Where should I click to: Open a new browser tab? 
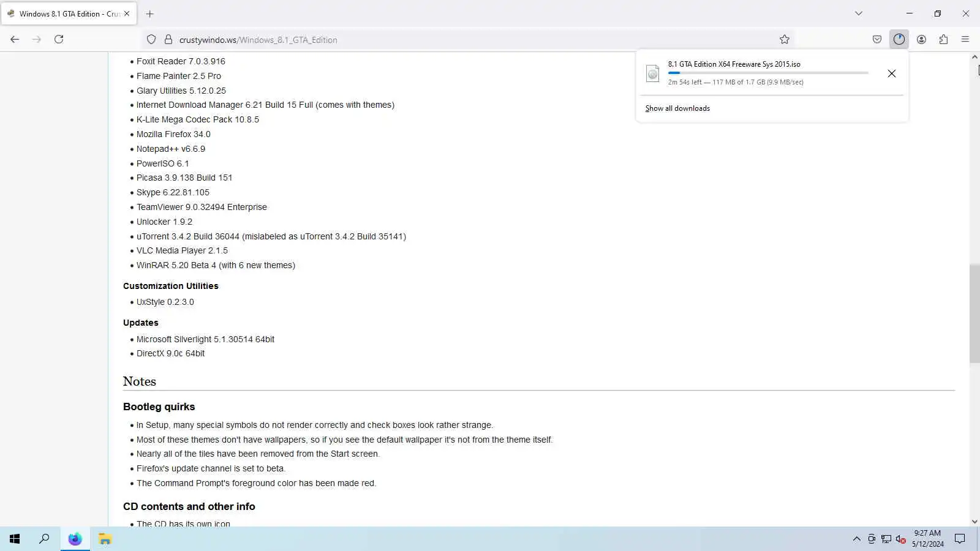click(150, 13)
